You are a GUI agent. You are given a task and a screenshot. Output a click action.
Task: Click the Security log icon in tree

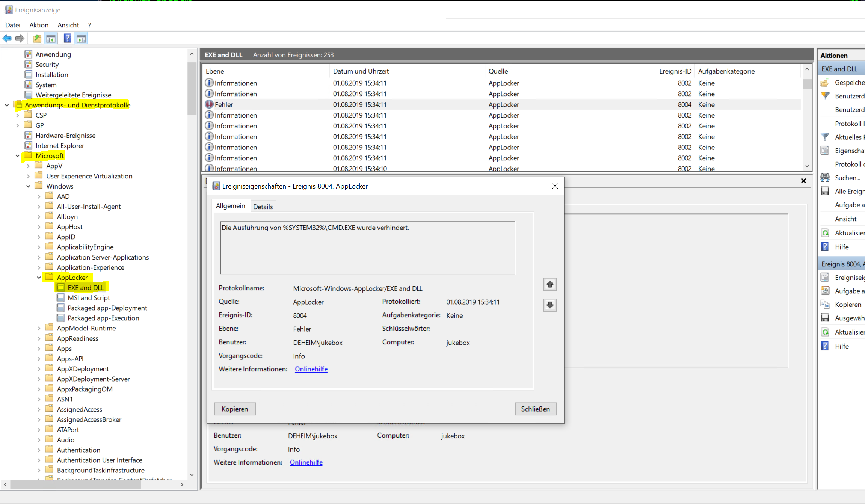pos(29,64)
